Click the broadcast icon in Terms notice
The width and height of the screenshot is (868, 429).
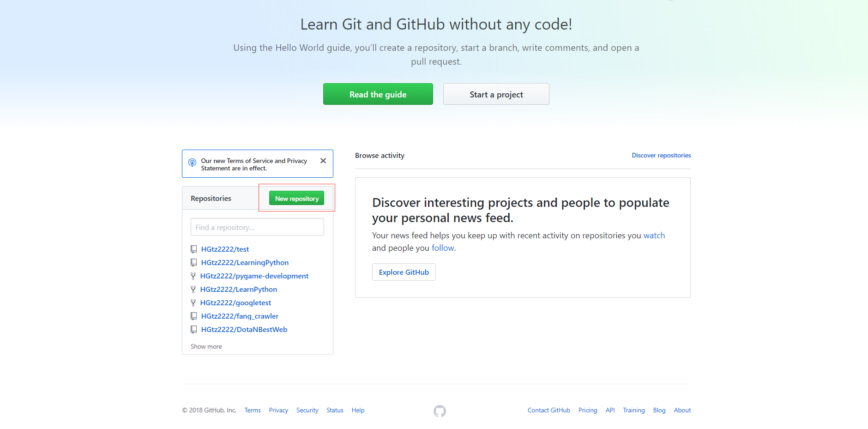192,163
